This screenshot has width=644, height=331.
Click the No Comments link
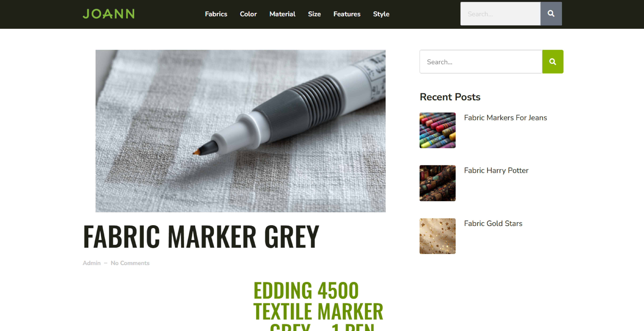click(130, 263)
